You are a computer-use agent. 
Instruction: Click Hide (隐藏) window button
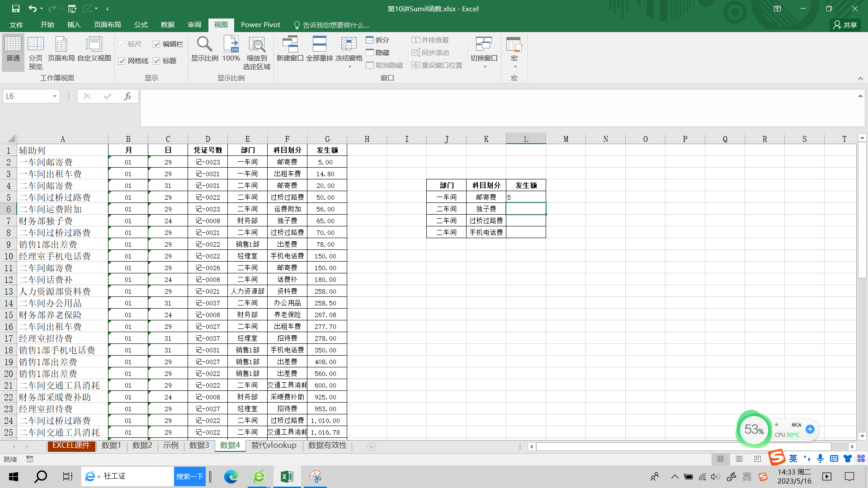pyautogui.click(x=377, y=53)
